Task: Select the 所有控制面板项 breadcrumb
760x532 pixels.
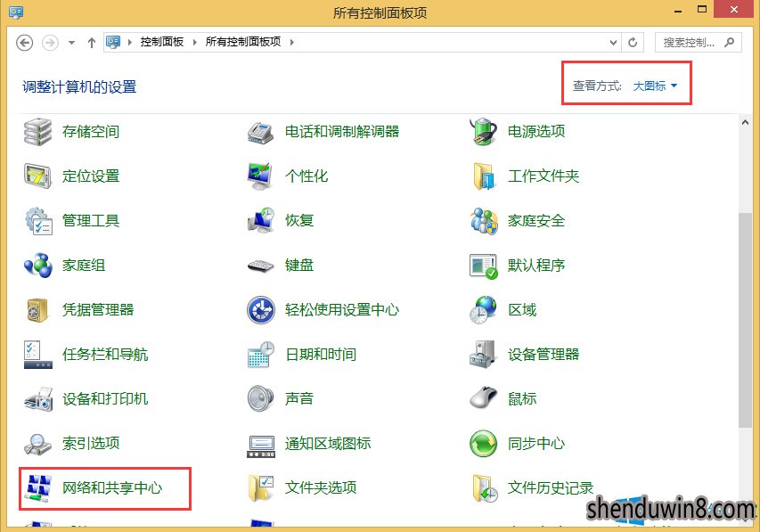Action: click(243, 42)
